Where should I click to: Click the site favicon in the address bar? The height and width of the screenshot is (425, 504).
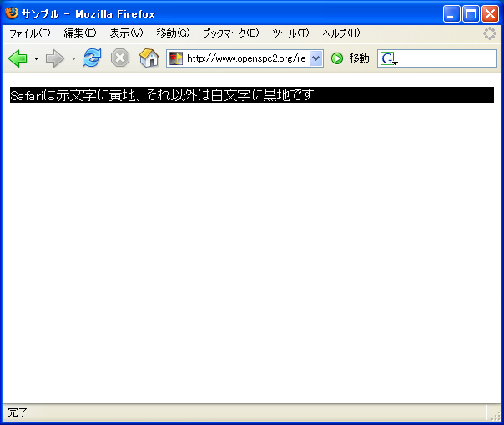click(x=176, y=58)
